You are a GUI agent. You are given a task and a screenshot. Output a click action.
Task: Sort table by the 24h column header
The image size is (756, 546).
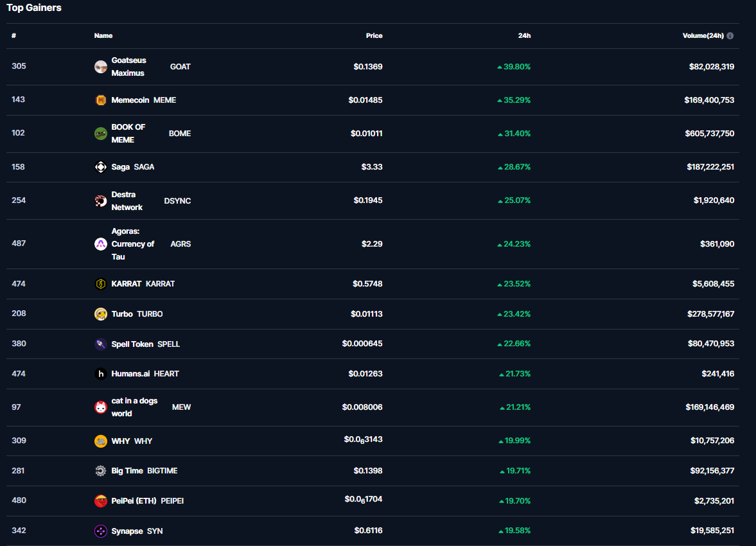click(525, 36)
